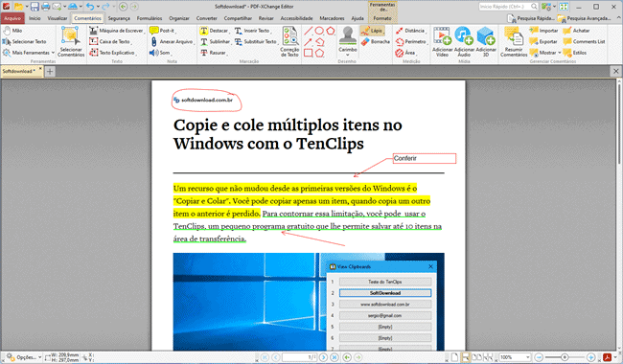Screen dimensions: 623x364
Task: Switch to the Organizar tab
Action: pyautogui.click(x=179, y=18)
